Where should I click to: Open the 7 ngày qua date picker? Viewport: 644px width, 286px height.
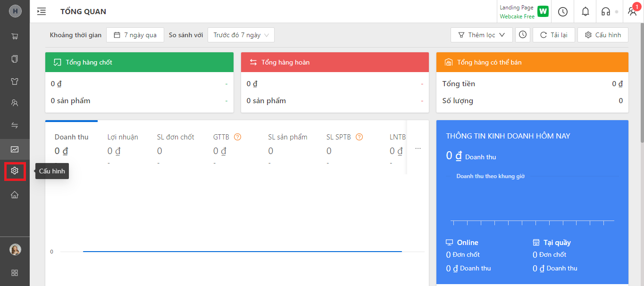point(135,35)
